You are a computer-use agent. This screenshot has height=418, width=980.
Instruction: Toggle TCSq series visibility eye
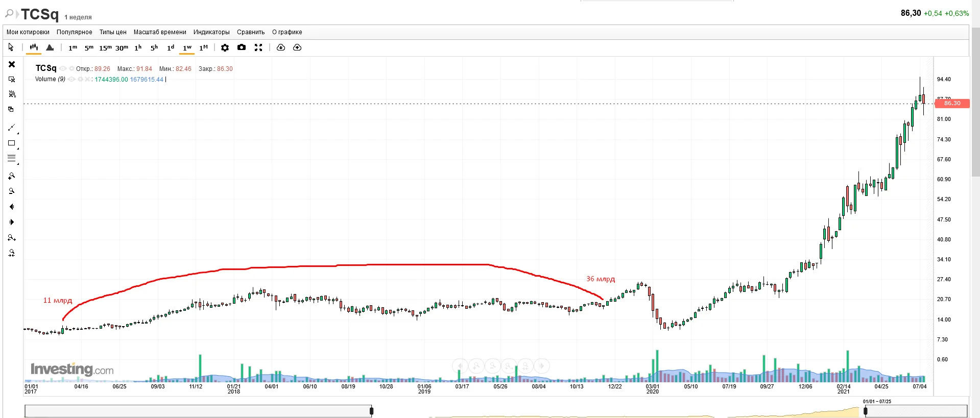(x=63, y=69)
